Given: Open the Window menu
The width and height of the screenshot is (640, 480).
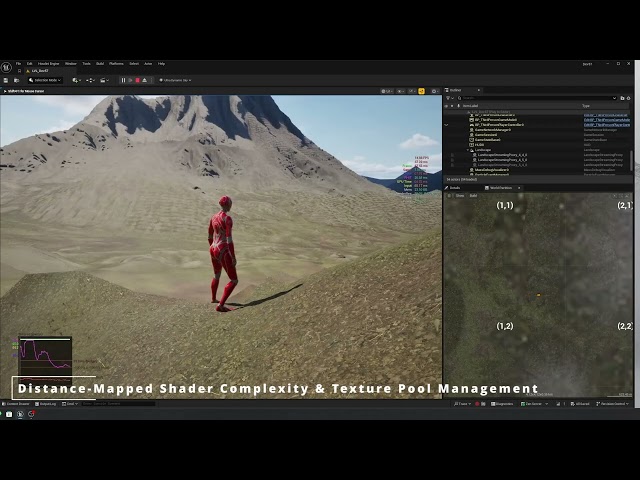Looking at the screenshot, I should (x=71, y=64).
